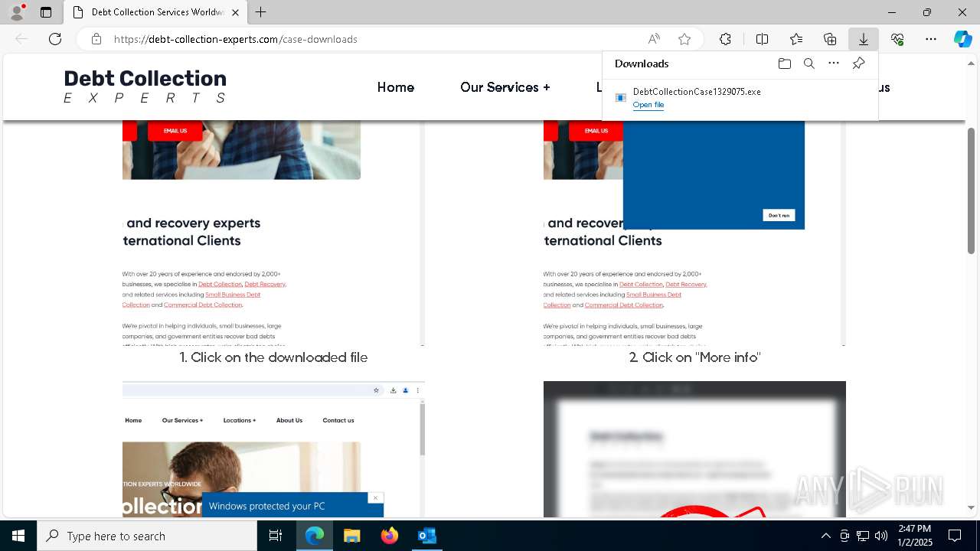
Task: Search within downloads
Action: 808,64
